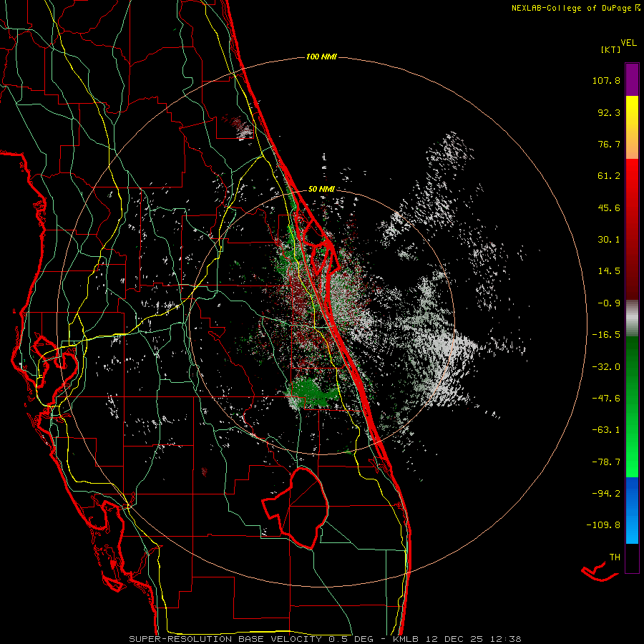
Task: Select the -63.1 legend value
Action: pos(606,430)
